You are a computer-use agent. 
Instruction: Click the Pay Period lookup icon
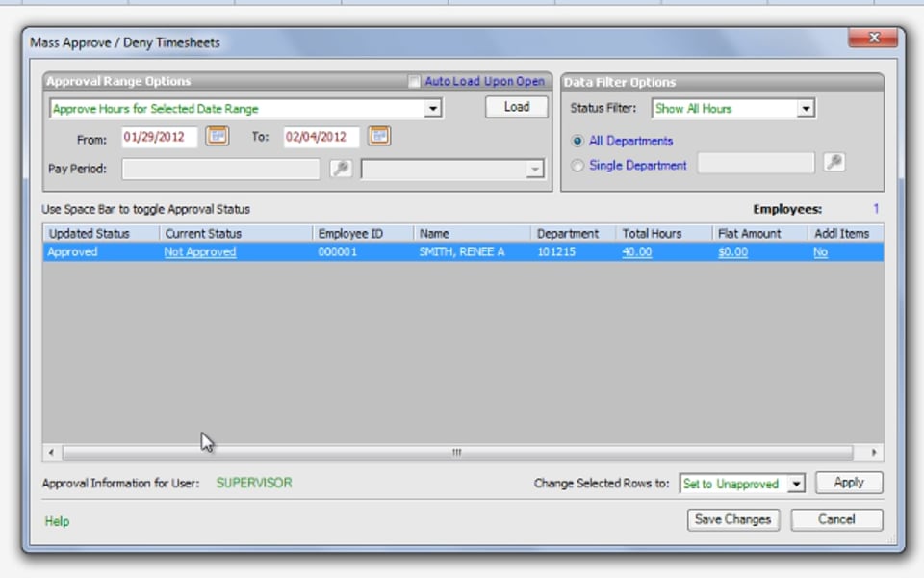pos(341,169)
